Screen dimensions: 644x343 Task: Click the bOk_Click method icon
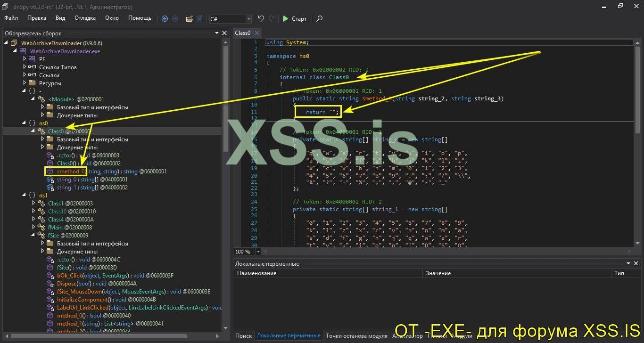pos(50,276)
